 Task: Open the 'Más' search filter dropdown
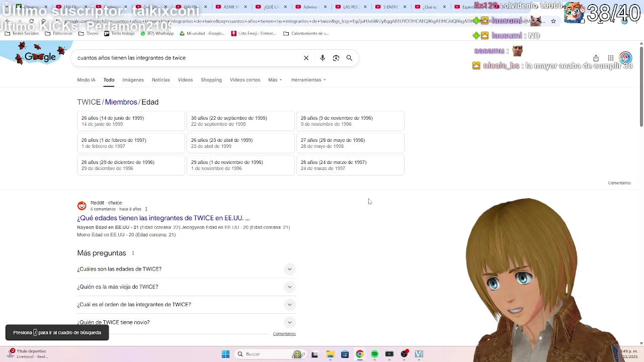pyautogui.click(x=275, y=80)
